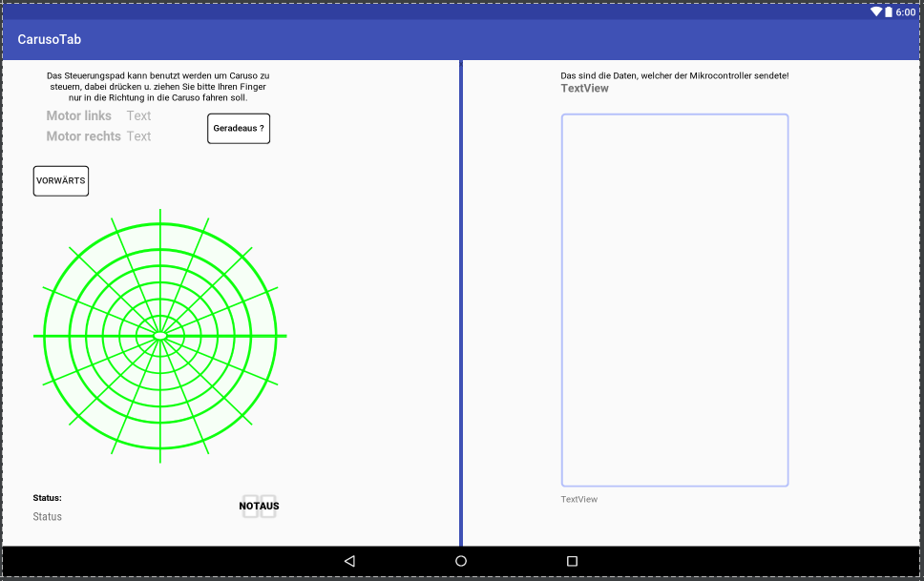Image resolution: width=924 pixels, height=581 pixels.
Task: Tap the large blue-bordered data box
Action: coord(675,301)
